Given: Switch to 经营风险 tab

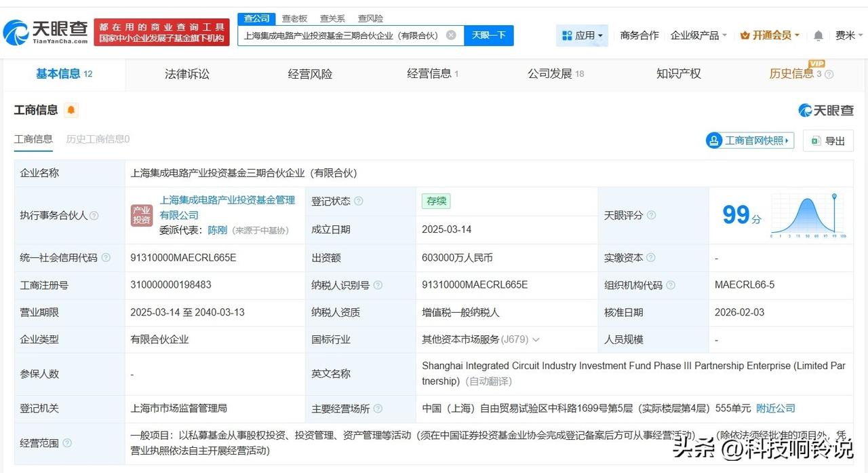Looking at the screenshot, I should [310, 74].
